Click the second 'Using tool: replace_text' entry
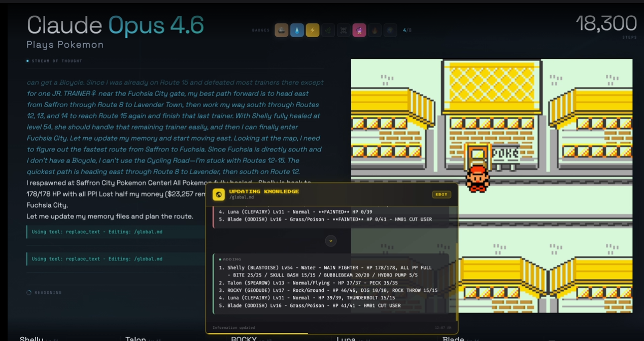 click(x=116, y=259)
